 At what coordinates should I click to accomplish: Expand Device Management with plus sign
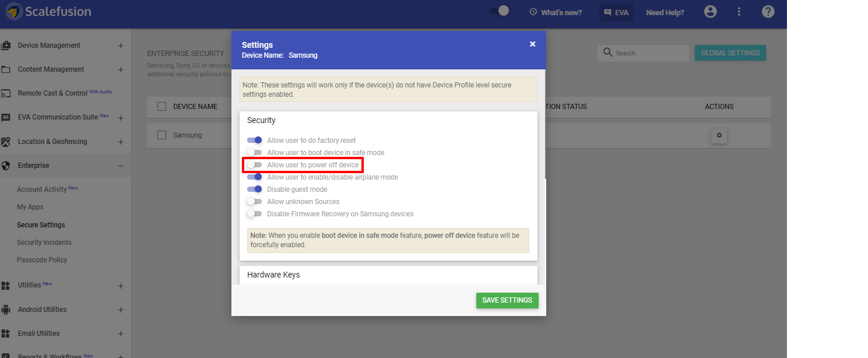pos(121,45)
